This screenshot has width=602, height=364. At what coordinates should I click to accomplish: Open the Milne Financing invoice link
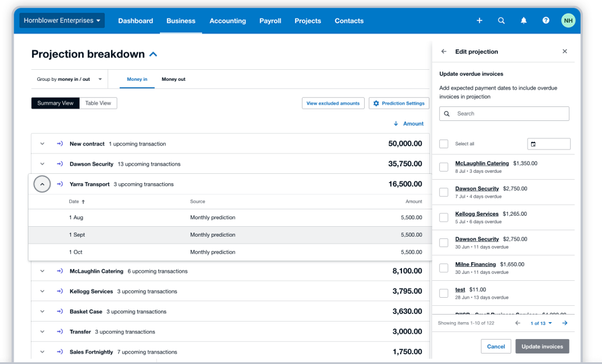[x=475, y=264]
